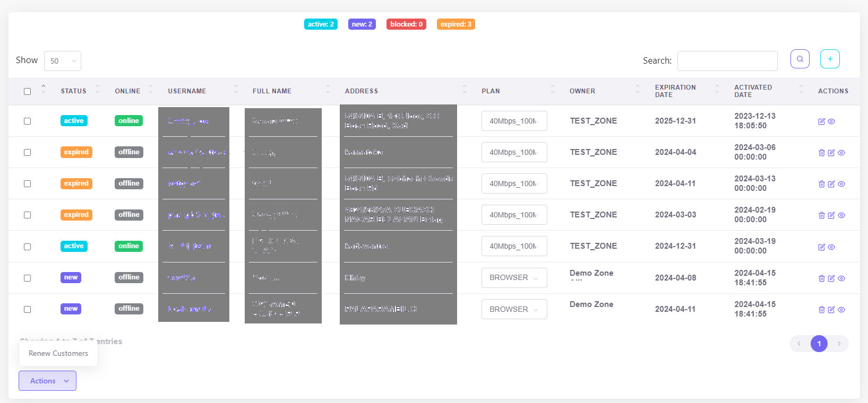This screenshot has width=868, height=403.
Task: Click the search magnifier icon button
Action: pyautogui.click(x=800, y=59)
